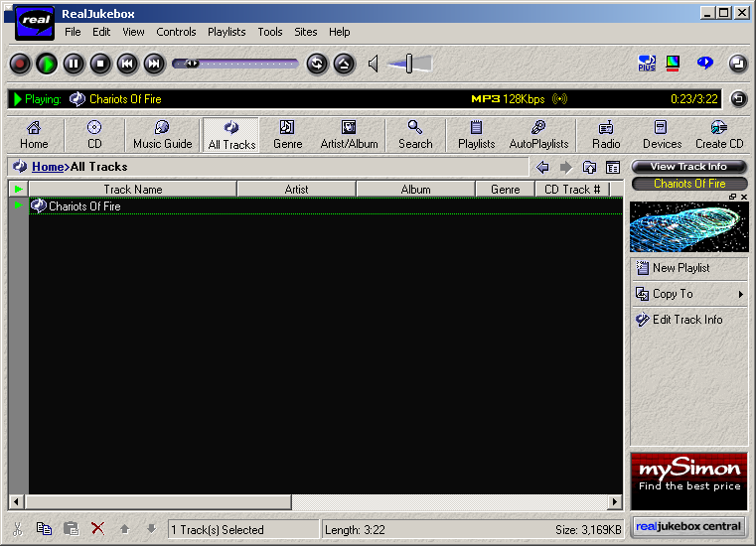Adjust the volume slider
Viewport: 756px width, 546px height.
coord(409,64)
